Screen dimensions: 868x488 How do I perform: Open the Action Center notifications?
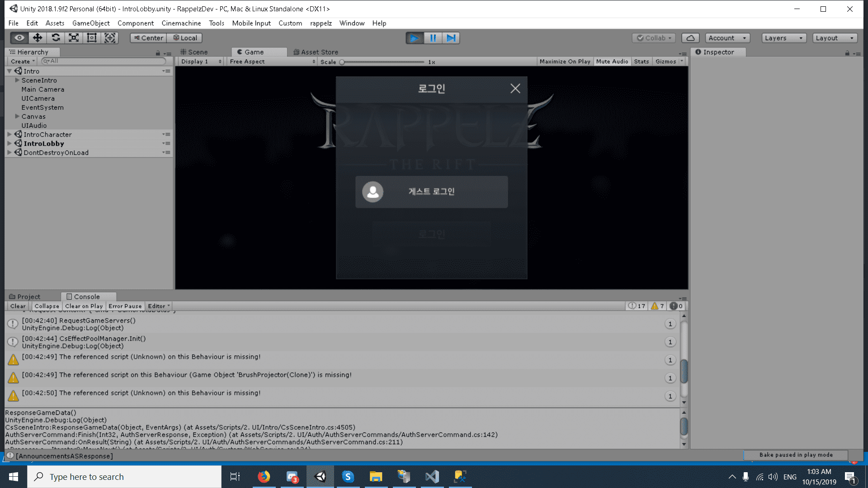(850, 477)
